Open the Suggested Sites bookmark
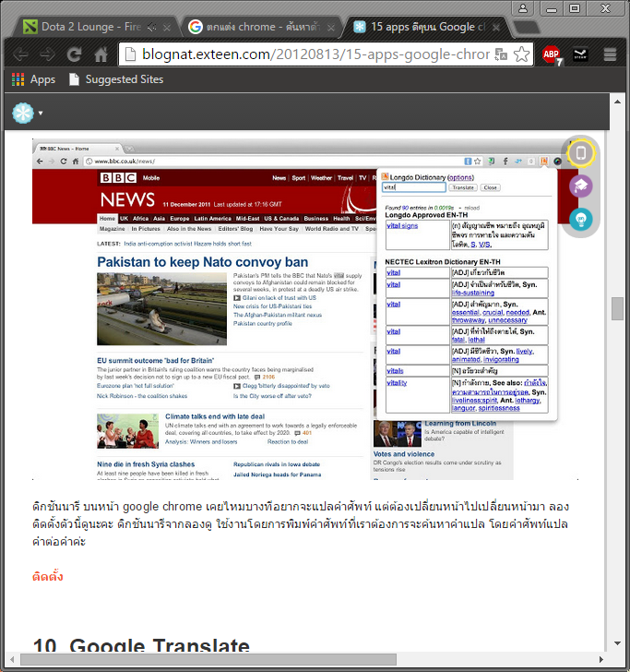Screen dimensions: 630x672 click(x=116, y=79)
